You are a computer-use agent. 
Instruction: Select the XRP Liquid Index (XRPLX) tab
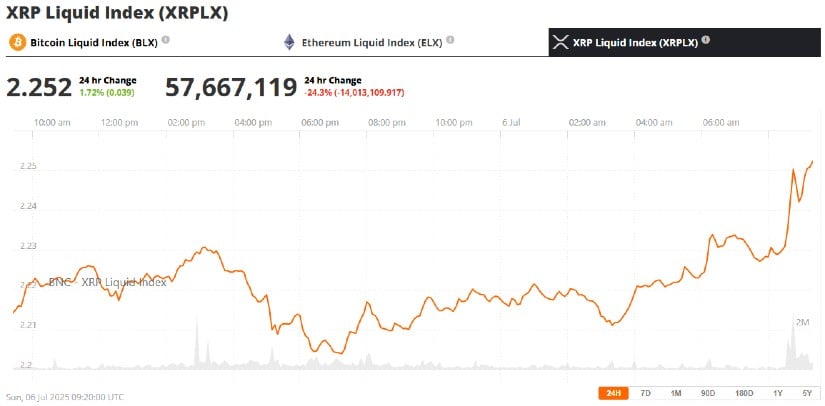coord(685,43)
